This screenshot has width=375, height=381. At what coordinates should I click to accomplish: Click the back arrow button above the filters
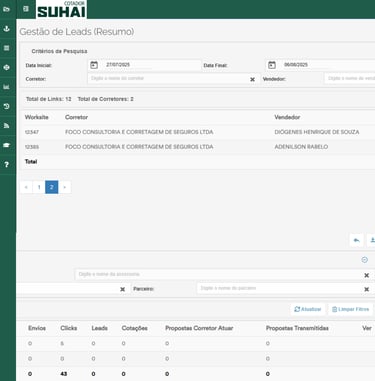(356, 240)
